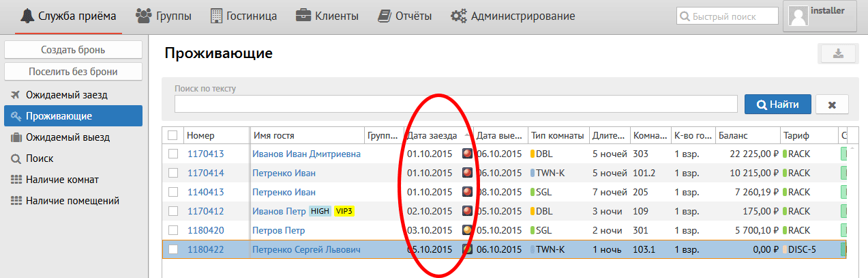
Task: Sort by Баланс column header
Action: click(x=747, y=135)
